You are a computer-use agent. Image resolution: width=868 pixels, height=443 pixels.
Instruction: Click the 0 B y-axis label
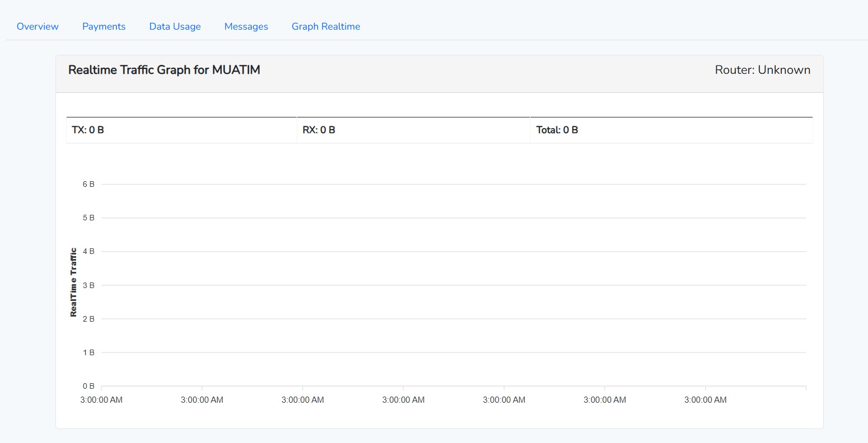[88, 386]
